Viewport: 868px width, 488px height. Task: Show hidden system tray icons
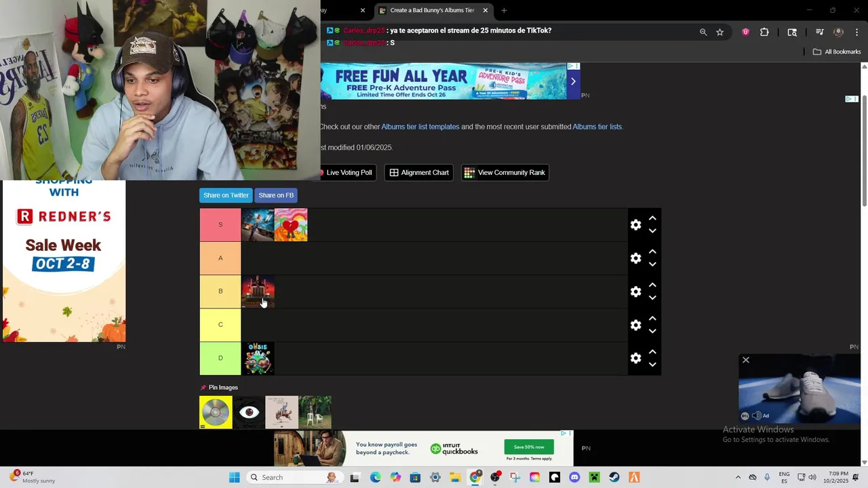(738, 477)
